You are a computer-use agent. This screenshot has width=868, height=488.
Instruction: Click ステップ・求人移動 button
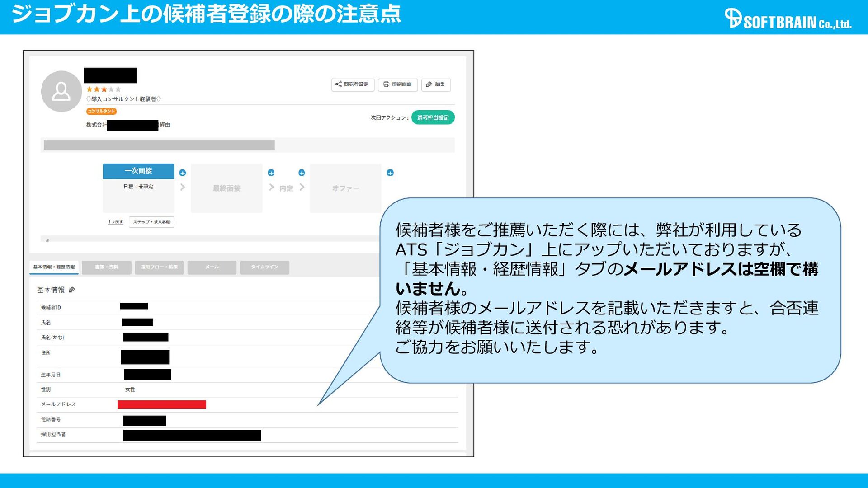(151, 222)
